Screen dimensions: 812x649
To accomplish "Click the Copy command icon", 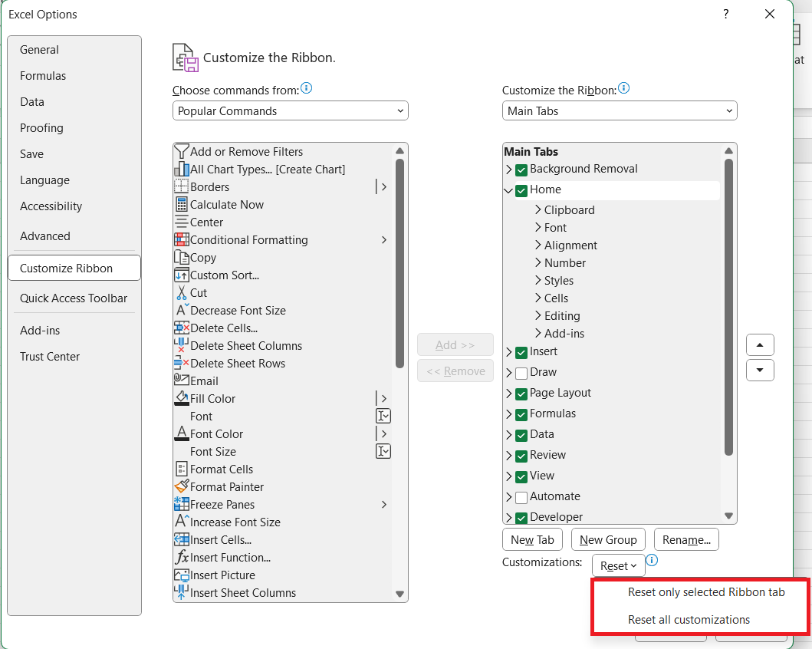I will [181, 257].
